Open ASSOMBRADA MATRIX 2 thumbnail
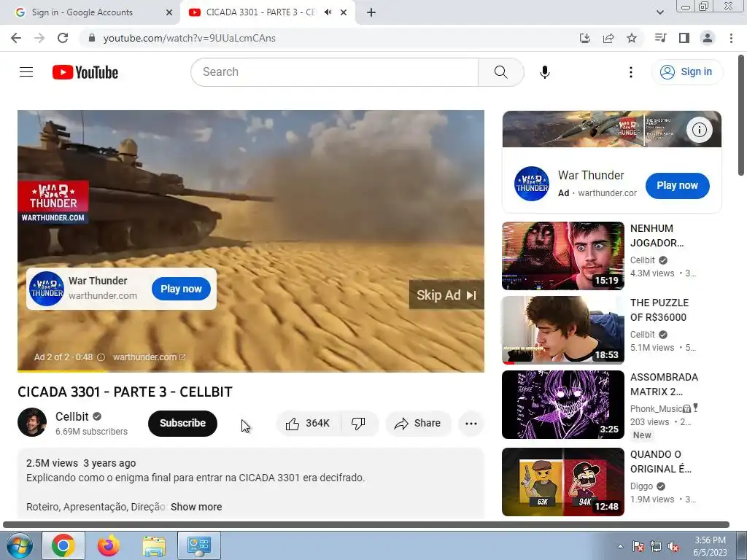Screen dimensions: 747x560 click(562, 404)
